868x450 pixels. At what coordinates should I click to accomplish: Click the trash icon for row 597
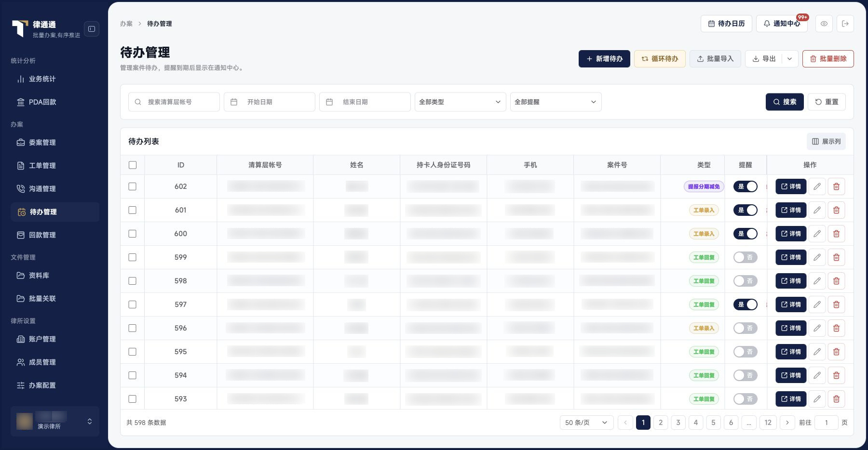pyautogui.click(x=837, y=304)
